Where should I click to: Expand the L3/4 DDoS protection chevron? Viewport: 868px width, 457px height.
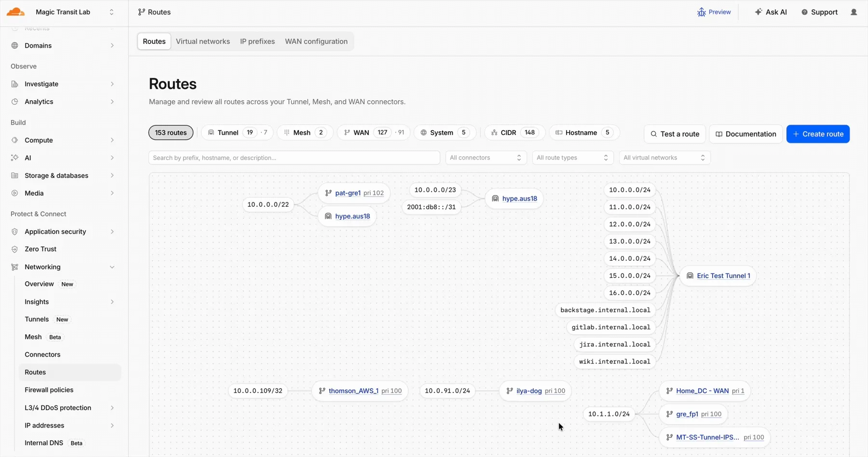112,408
